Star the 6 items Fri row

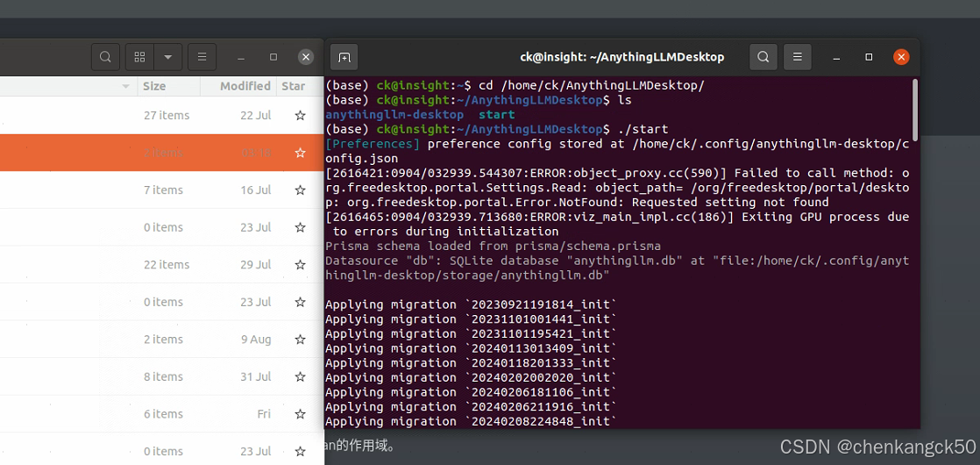pos(300,414)
